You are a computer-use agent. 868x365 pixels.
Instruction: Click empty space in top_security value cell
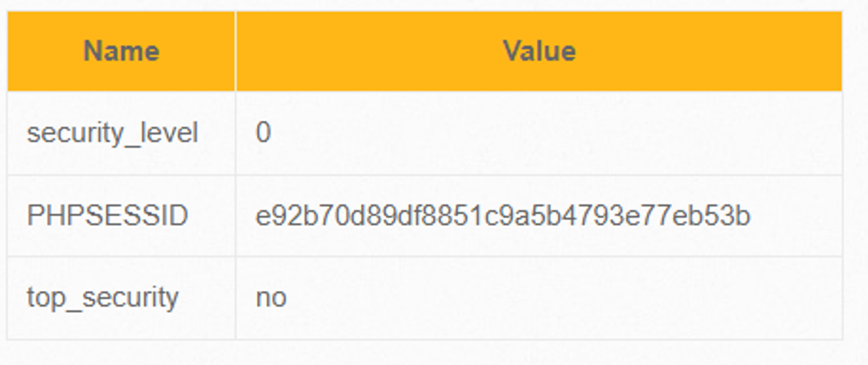tap(564, 298)
